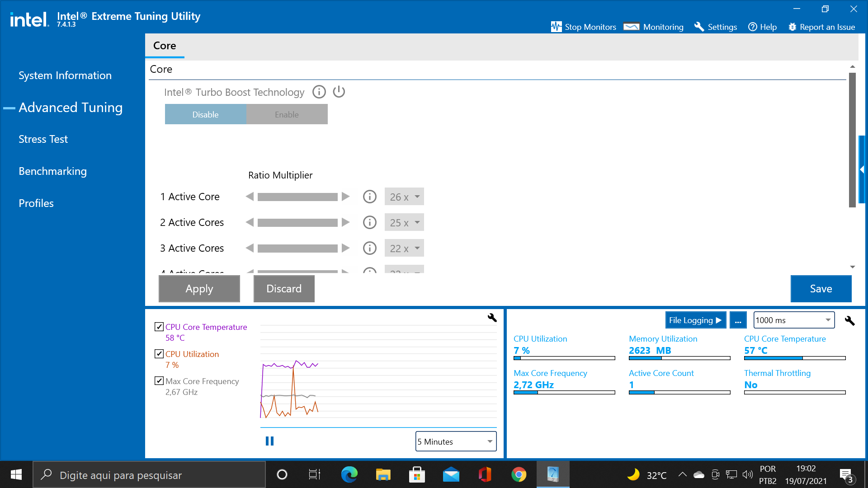
Task: Select Advanced Tuning in sidebar
Action: coord(71,108)
